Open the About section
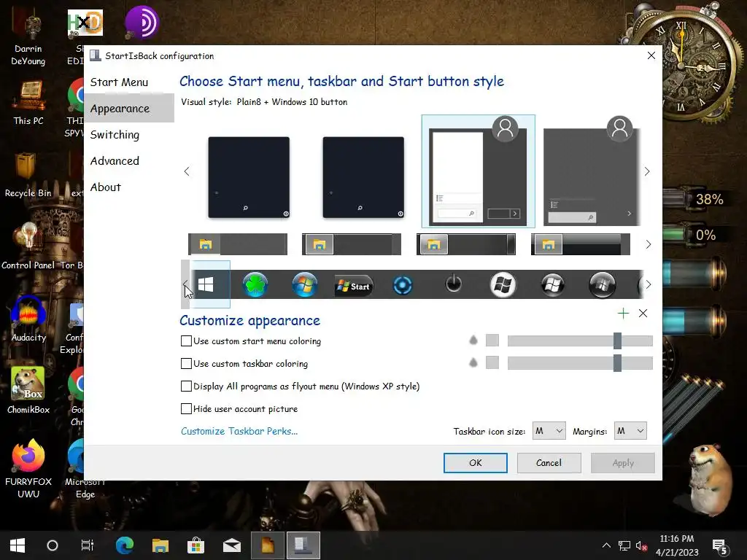 tap(106, 187)
